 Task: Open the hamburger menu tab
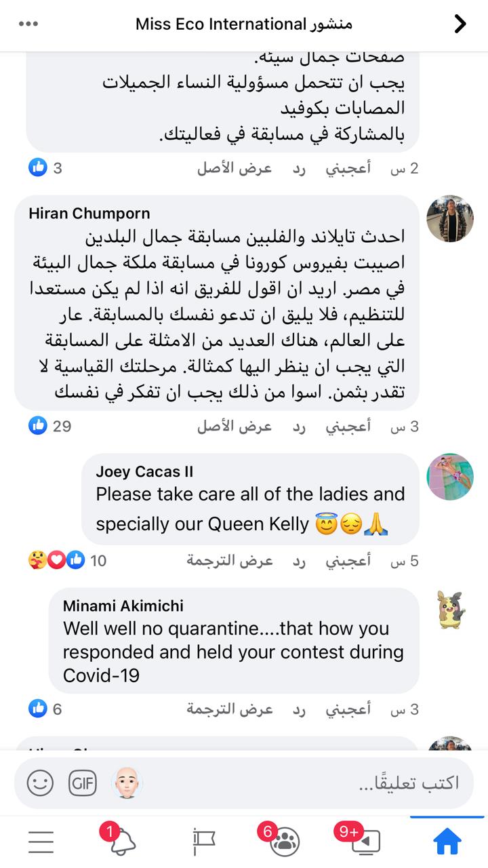click(x=41, y=842)
